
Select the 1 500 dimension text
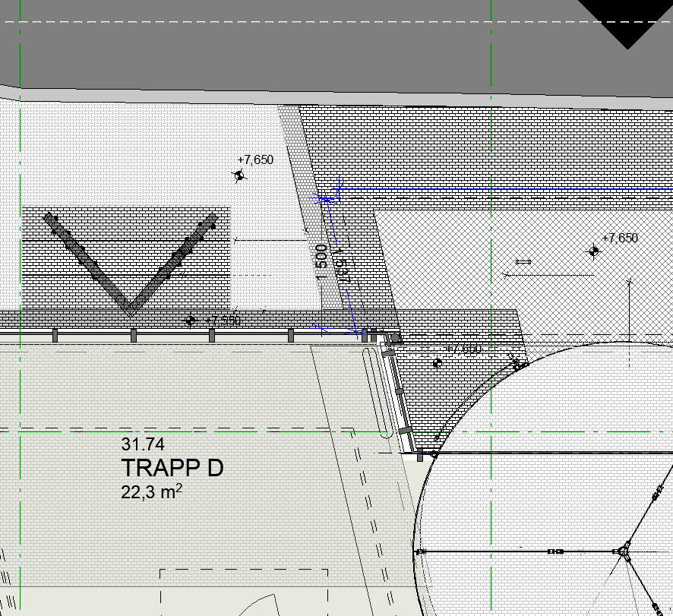pyautogui.click(x=321, y=262)
